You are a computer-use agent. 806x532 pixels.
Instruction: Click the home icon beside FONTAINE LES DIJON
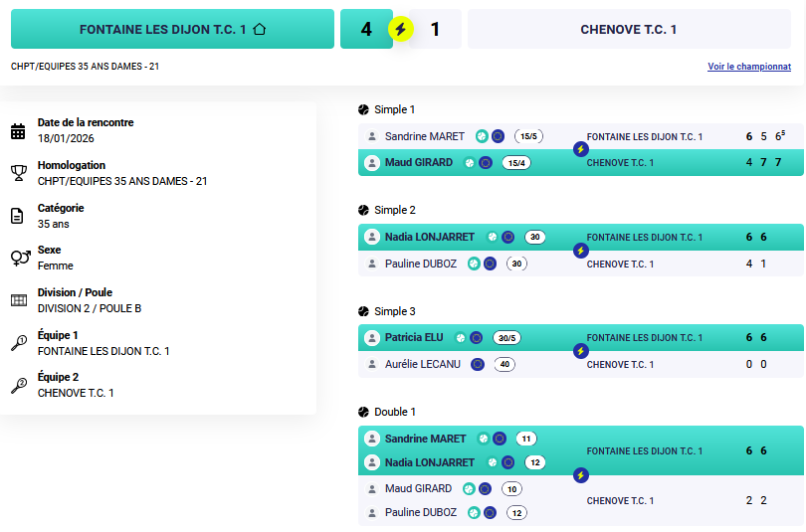coord(260,30)
